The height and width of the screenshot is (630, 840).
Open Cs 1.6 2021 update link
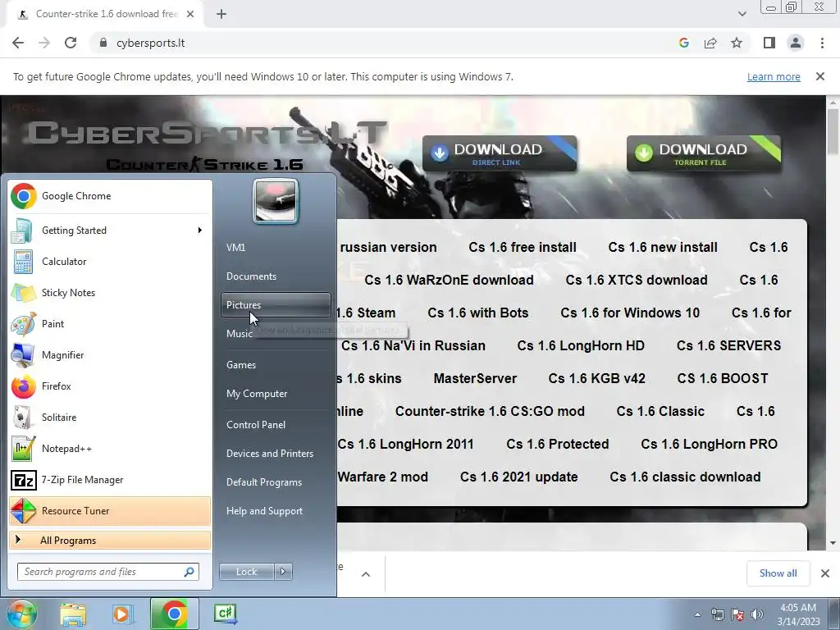point(518,477)
